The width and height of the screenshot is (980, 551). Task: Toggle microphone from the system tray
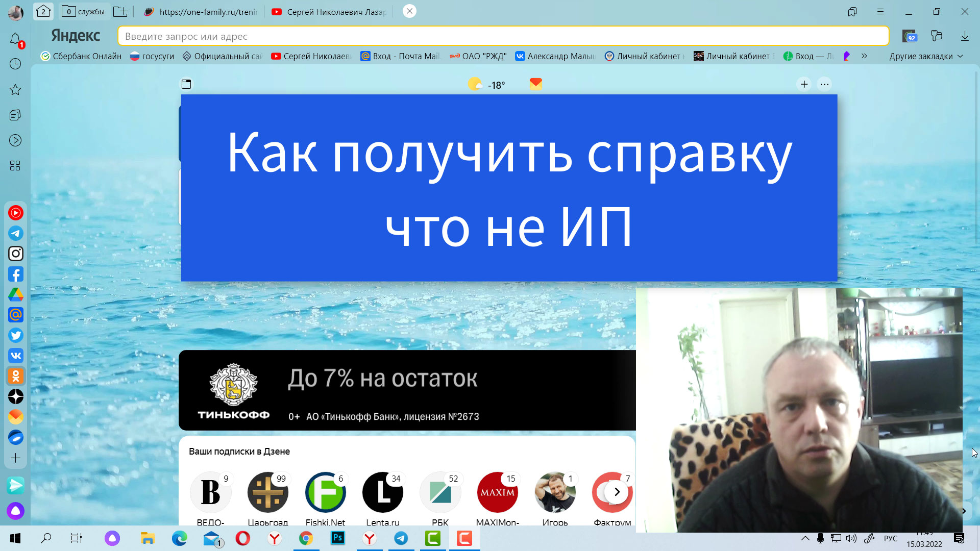click(x=820, y=538)
